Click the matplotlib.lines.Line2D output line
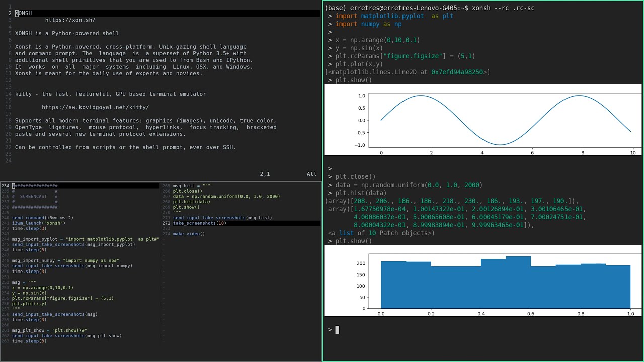This screenshot has height=362, width=644. point(408,72)
